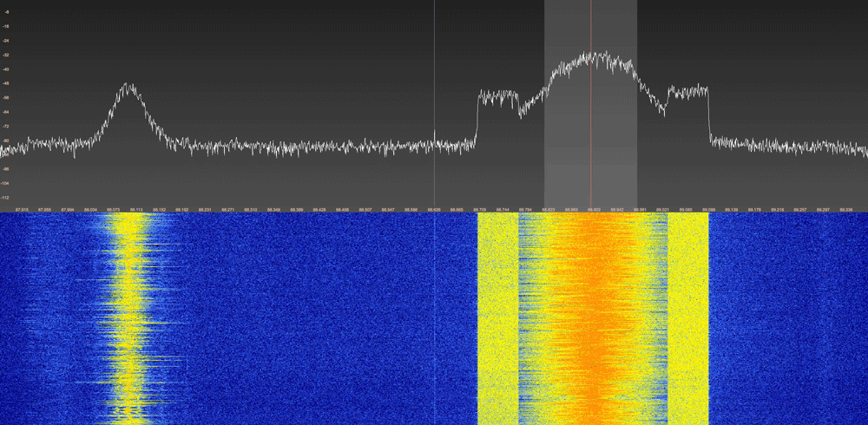The height and width of the screenshot is (425, 868).
Task: Click the 87.915 frequency label
Action: coord(23,209)
